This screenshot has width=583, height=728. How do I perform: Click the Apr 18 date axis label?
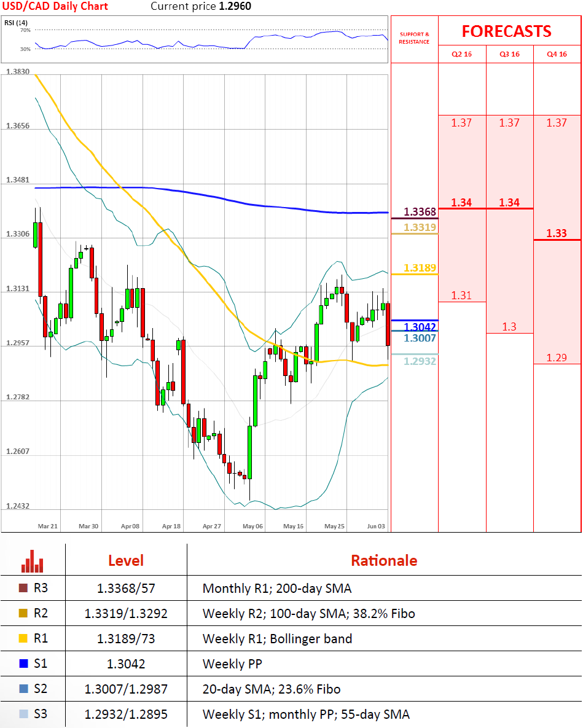(171, 526)
